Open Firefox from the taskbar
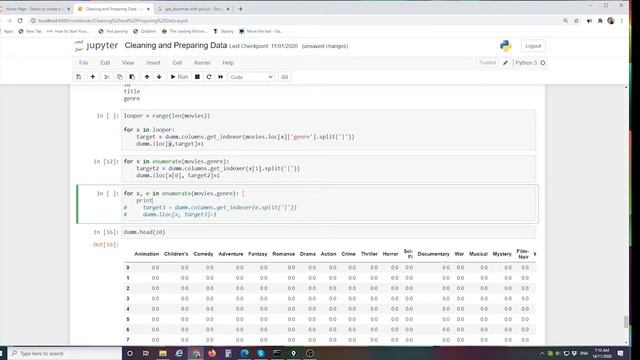Image resolution: width=640 pixels, height=360 pixels. (x=212, y=353)
